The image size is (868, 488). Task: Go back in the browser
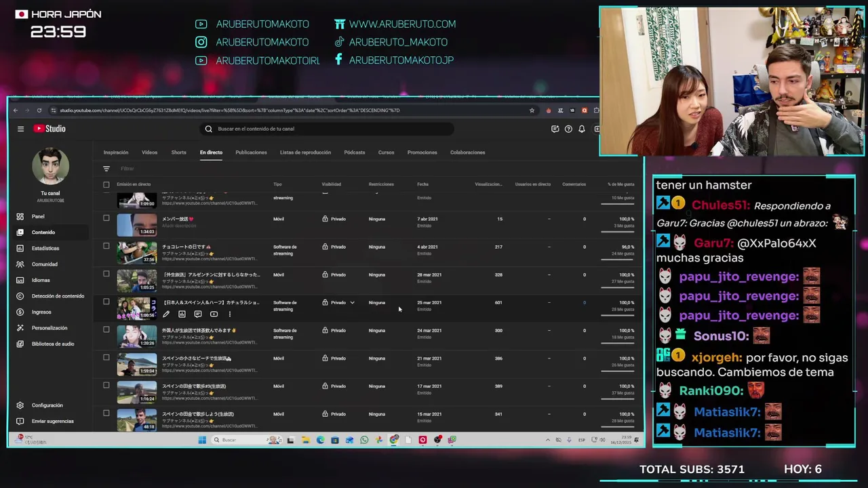point(15,110)
